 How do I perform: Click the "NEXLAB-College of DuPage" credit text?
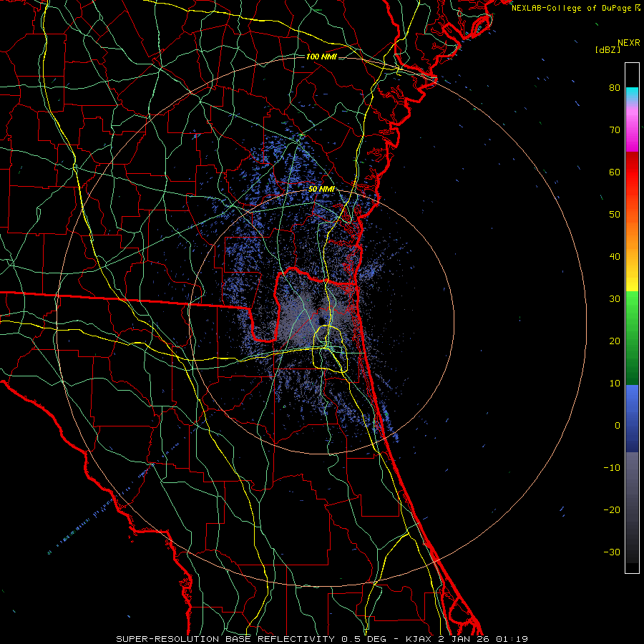click(x=571, y=8)
